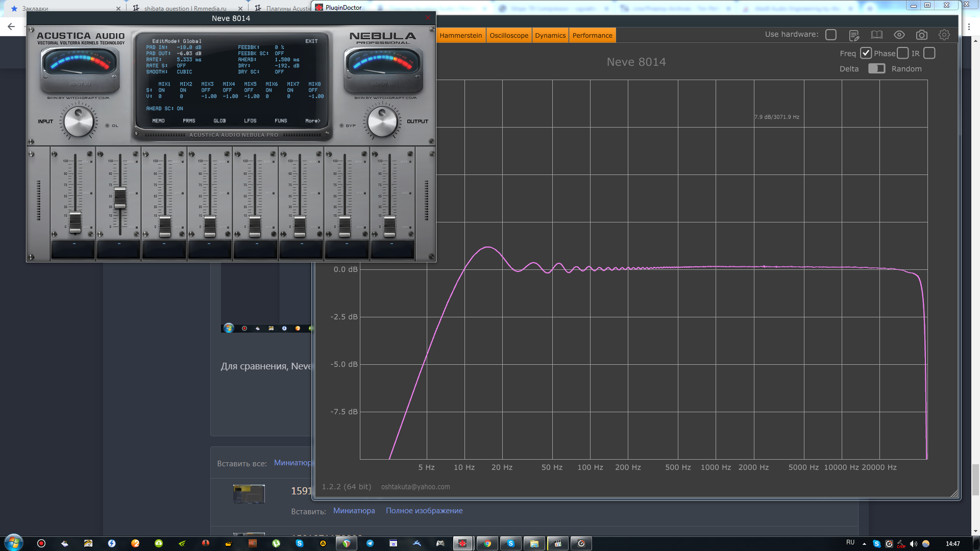Click the volume speaker icon in system tray
The width and height of the screenshot is (980, 551).
(913, 544)
